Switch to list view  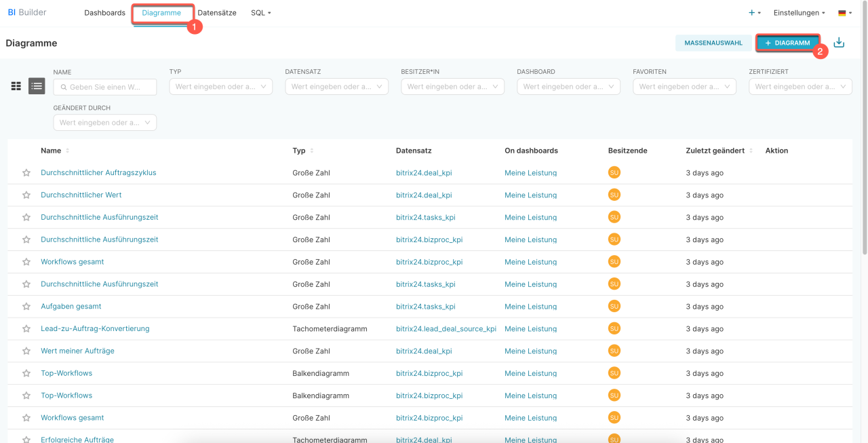pos(37,86)
